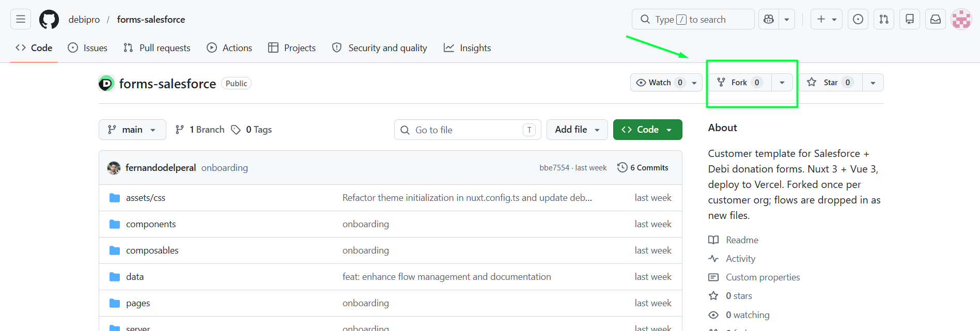980x331 pixels.
Task: Switch to the Issues tab
Action: 88,48
